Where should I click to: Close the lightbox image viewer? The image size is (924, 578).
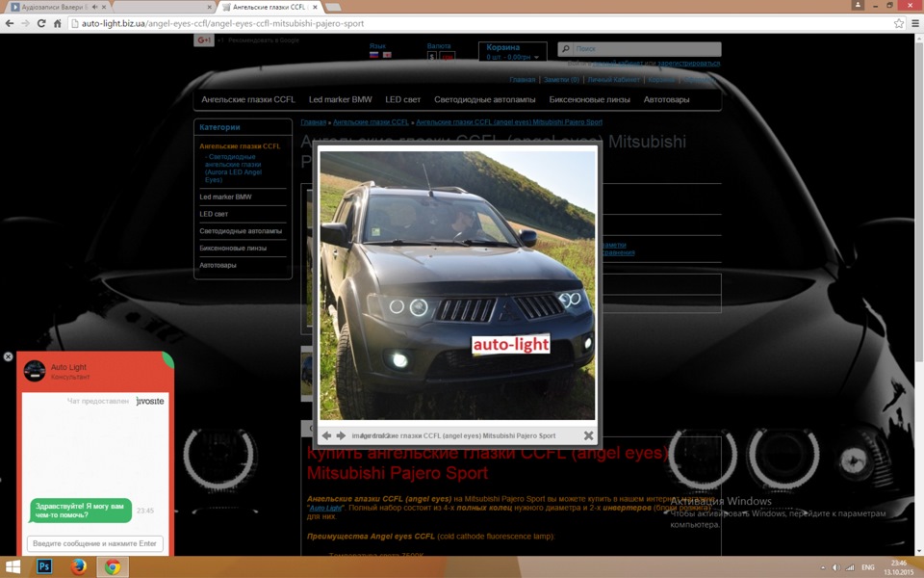[588, 435]
